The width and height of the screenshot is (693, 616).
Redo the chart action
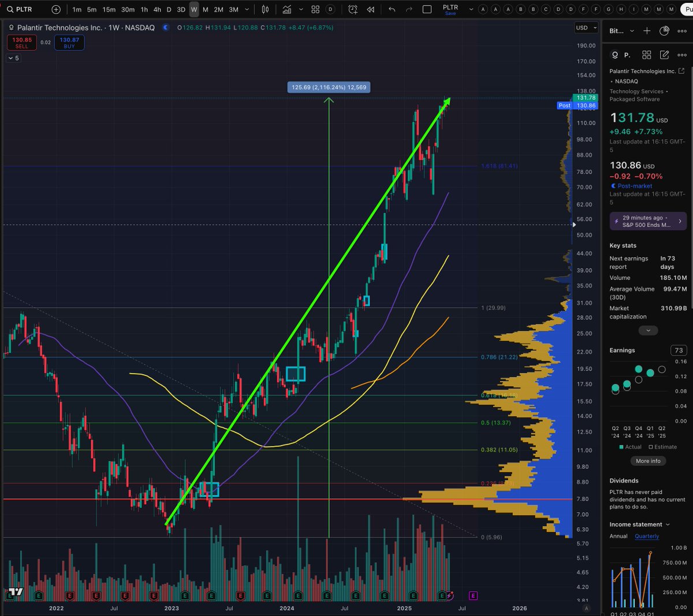(409, 9)
